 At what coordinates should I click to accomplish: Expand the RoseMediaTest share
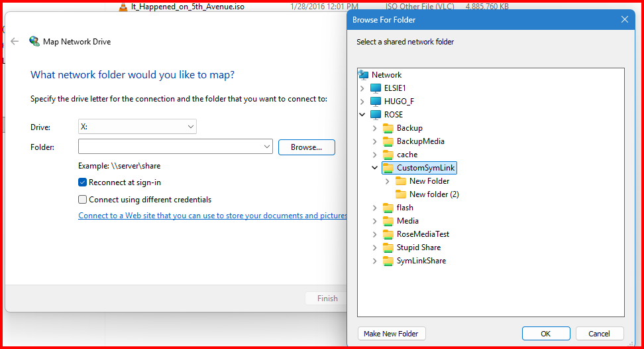pos(374,234)
